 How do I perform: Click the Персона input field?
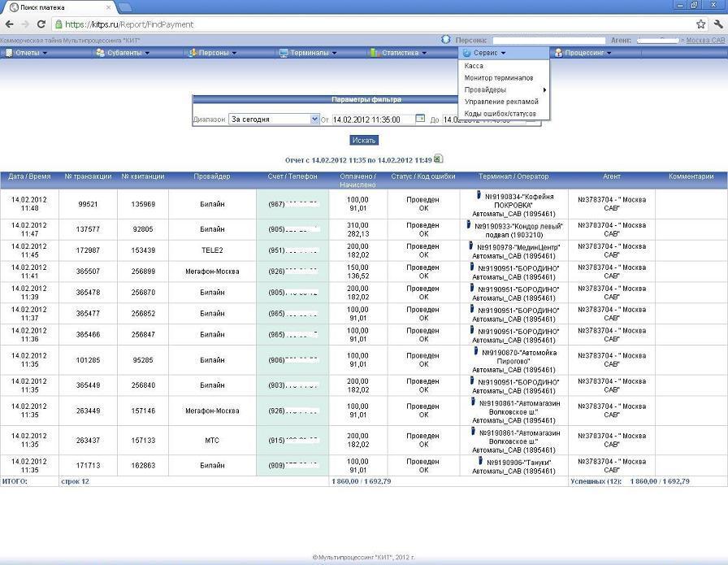coord(548,41)
